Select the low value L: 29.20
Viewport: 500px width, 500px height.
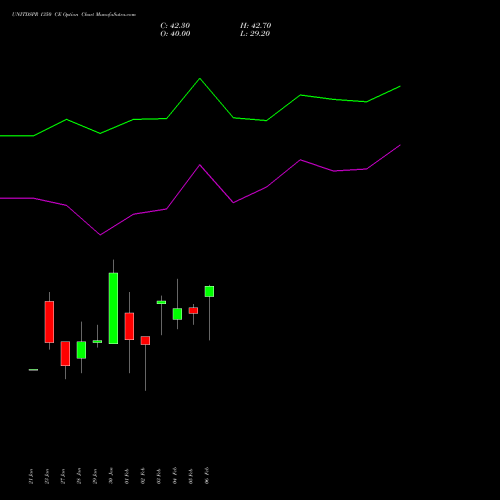[x=255, y=34]
